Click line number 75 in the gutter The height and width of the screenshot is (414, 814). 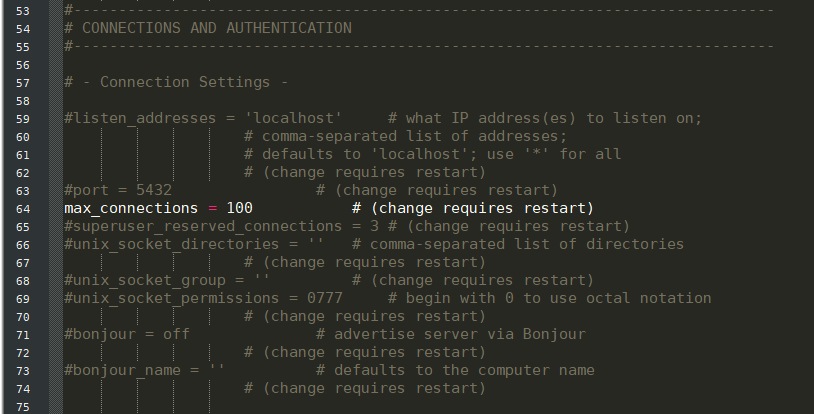(x=23, y=406)
